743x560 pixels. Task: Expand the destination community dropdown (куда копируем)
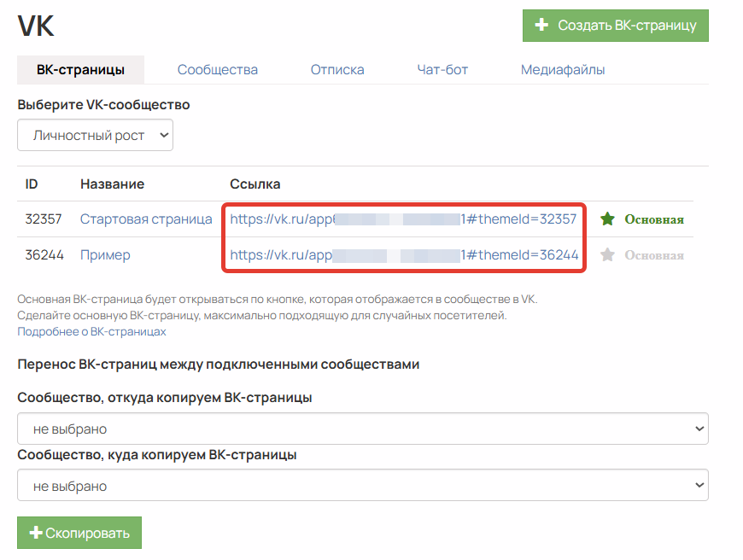[363, 485]
